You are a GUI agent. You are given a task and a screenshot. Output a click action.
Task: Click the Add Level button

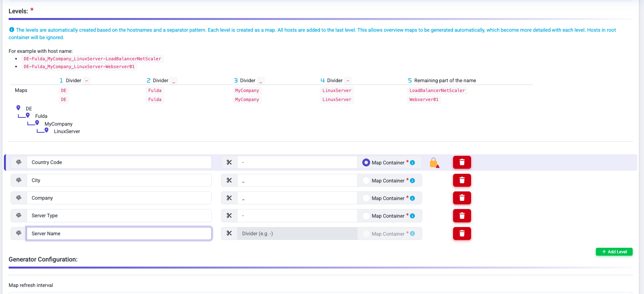614,252
